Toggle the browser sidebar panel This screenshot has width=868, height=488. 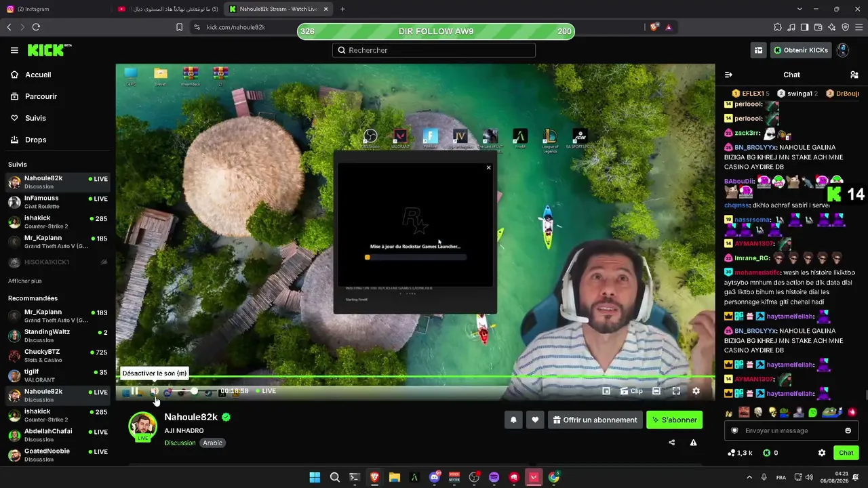click(x=804, y=27)
